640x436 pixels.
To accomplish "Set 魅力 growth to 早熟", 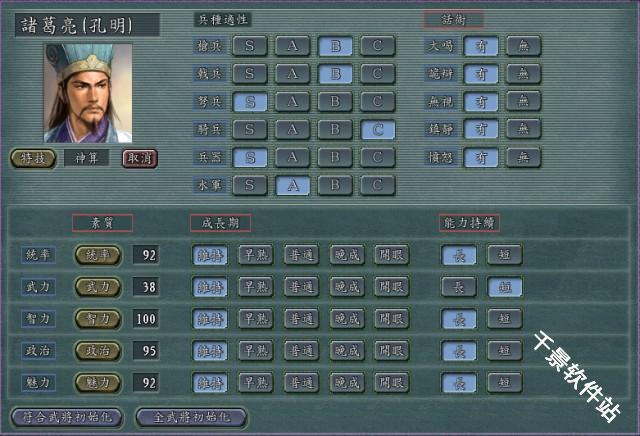I will point(256,383).
